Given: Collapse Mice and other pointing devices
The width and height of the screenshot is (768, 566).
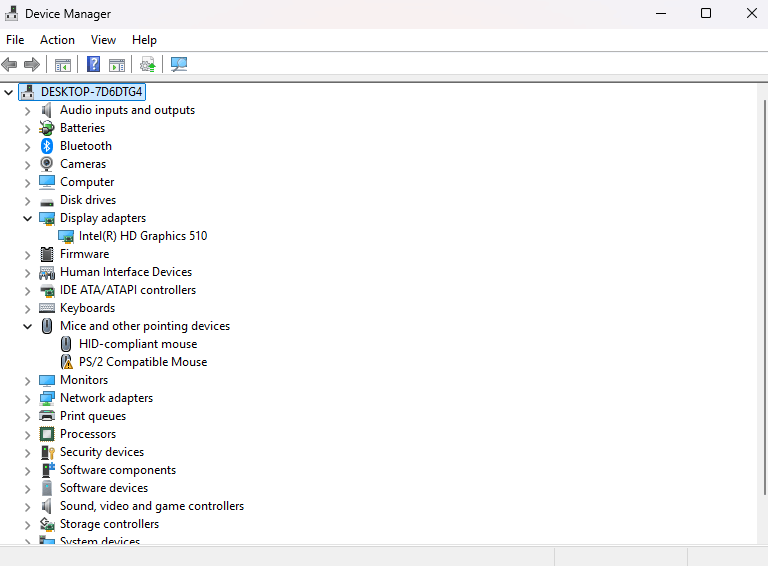Looking at the screenshot, I should tap(27, 327).
